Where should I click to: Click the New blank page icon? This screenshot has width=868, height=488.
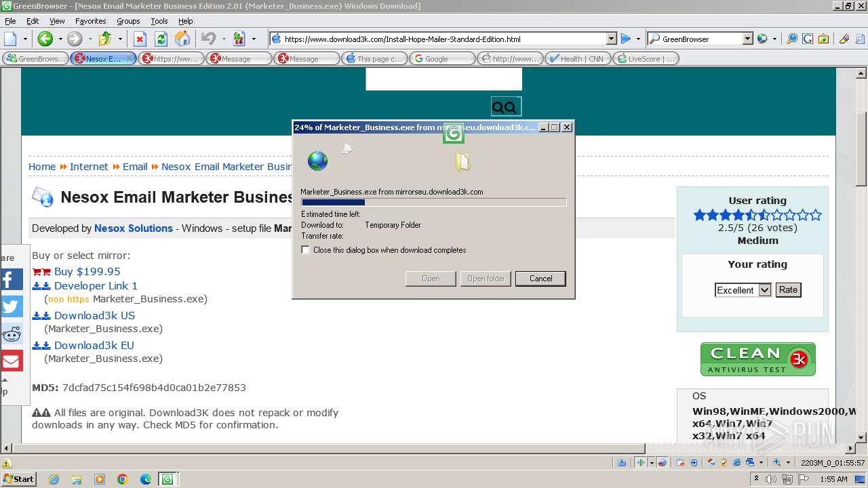(10, 39)
